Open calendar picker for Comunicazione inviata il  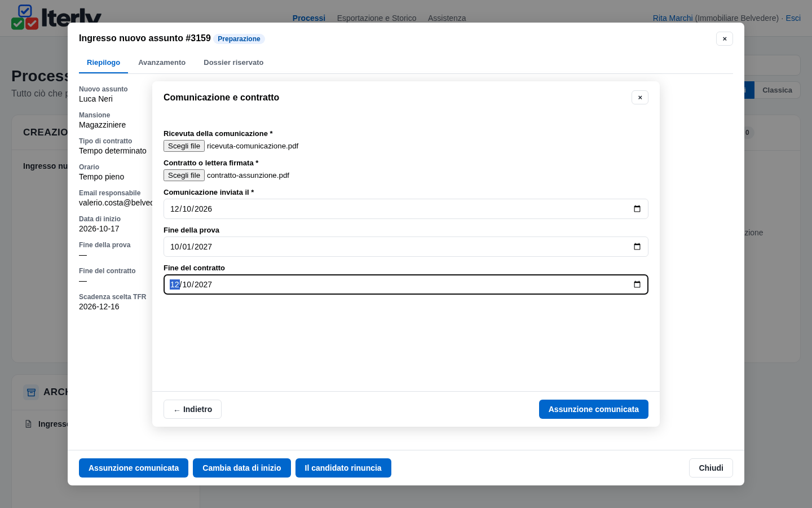coord(637,209)
